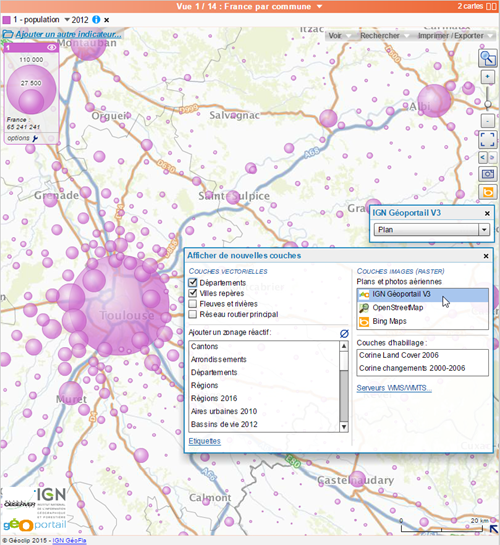
Task: Uncheck the Villes repères checkbox
Action: 192,293
